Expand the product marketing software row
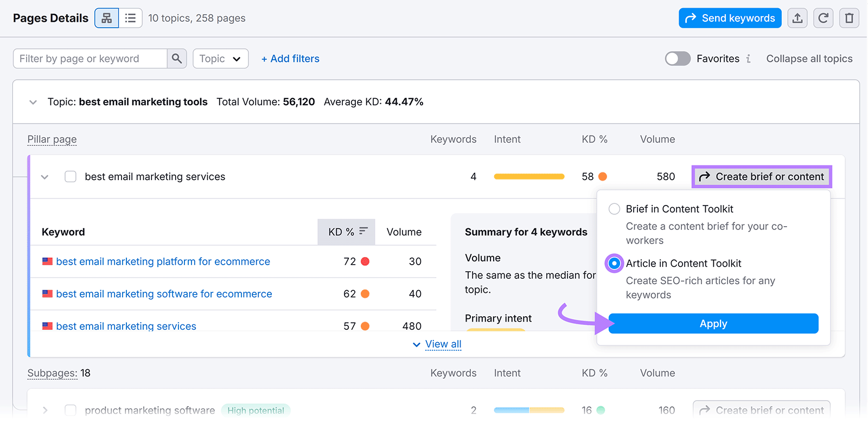Screen dimensions: 868x423 click(x=45, y=411)
